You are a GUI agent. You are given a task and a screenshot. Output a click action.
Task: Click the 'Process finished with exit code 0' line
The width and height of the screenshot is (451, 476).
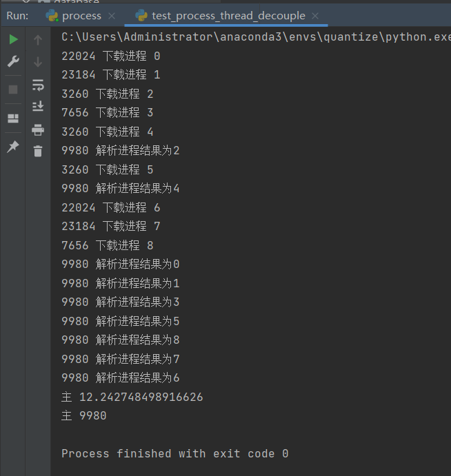tap(174, 453)
